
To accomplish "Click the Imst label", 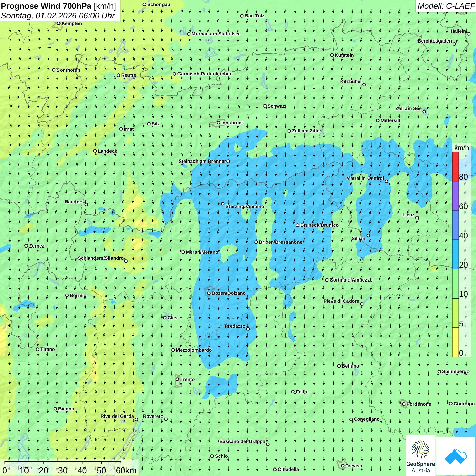I will [x=129, y=129].
